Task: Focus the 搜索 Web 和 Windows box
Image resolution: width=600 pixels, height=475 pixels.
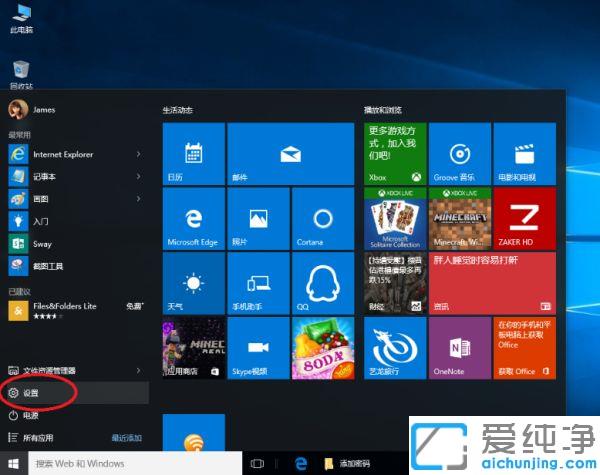Action: (135, 464)
